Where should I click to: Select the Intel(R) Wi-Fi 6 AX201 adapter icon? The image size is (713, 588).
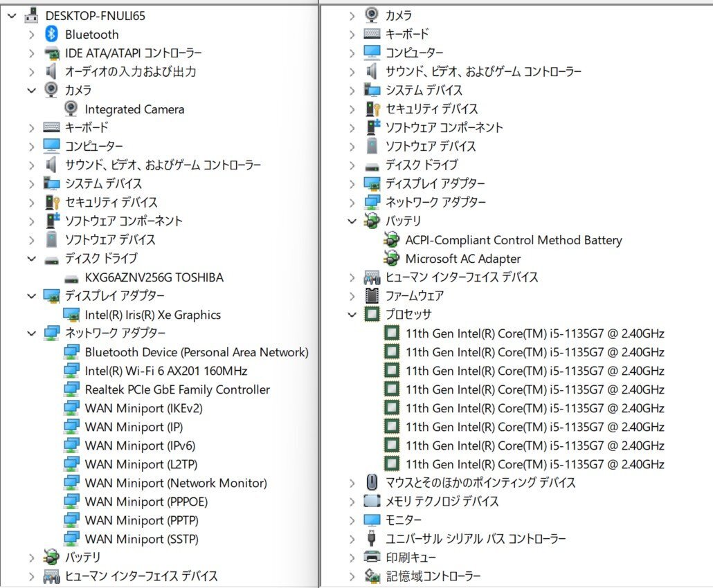coord(70,370)
